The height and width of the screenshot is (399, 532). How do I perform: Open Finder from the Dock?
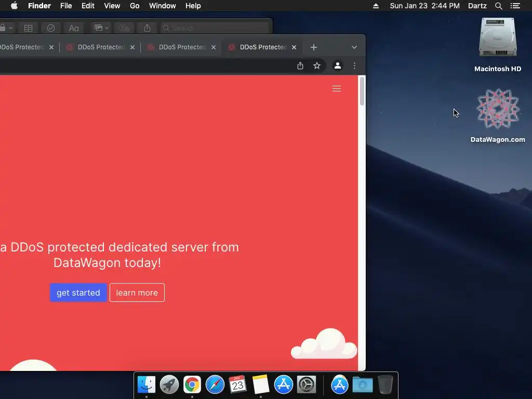(x=147, y=385)
